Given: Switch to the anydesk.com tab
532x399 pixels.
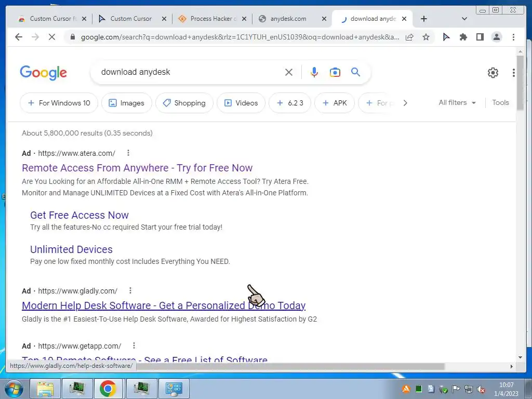Looking at the screenshot, I should click(288, 19).
